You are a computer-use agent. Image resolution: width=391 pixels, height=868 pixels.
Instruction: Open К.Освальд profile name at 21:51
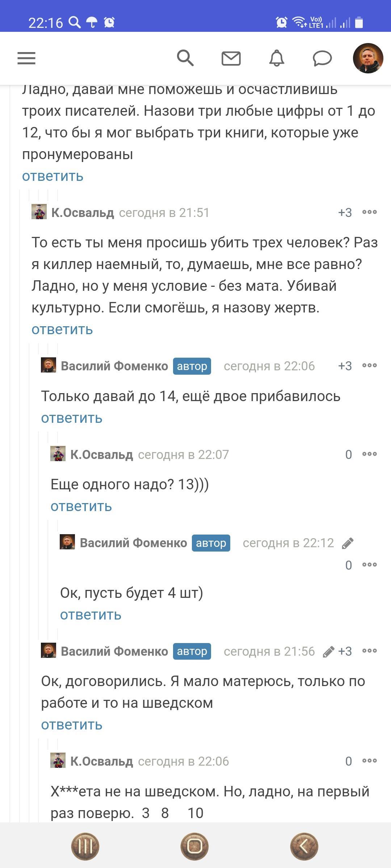83,213
